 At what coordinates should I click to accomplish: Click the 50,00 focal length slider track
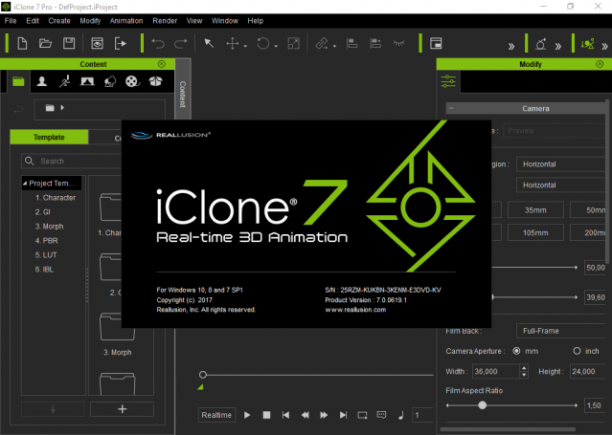535,267
